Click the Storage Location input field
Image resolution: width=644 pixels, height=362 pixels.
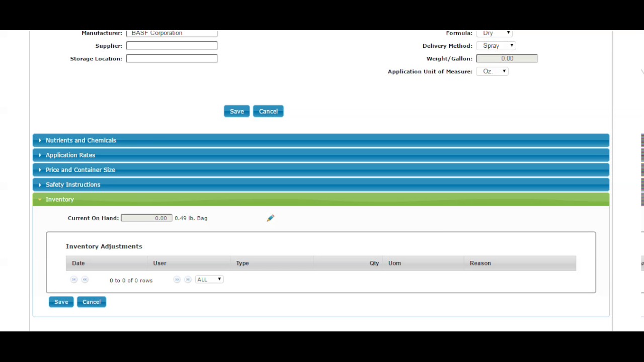click(172, 58)
